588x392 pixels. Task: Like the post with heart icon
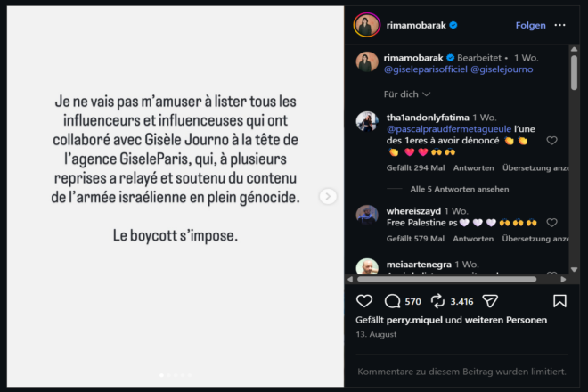click(364, 301)
